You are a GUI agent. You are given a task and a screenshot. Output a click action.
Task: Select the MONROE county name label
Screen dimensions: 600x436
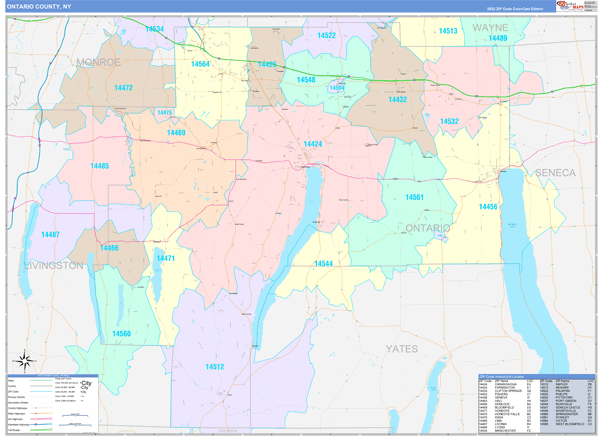98,62
